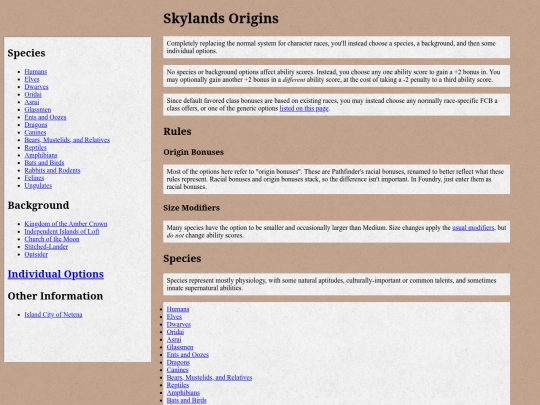Open Oridai in the main Species list
540x405 pixels.
coord(175,332)
